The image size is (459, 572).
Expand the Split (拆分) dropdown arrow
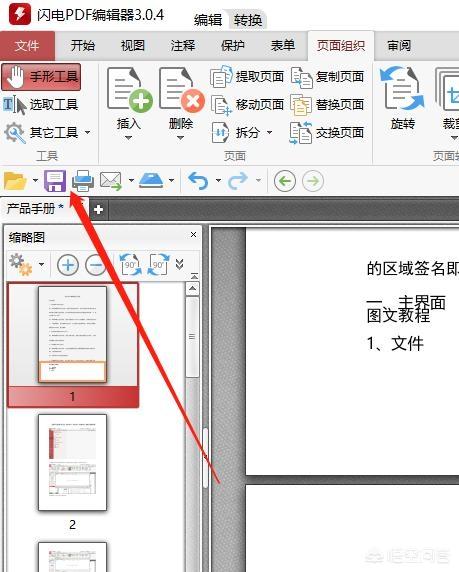coord(269,132)
